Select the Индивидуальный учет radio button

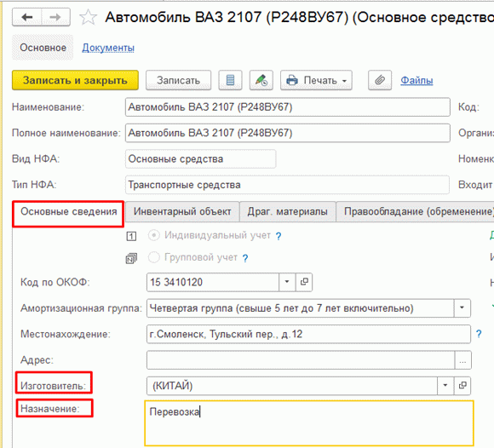pyautogui.click(x=154, y=235)
